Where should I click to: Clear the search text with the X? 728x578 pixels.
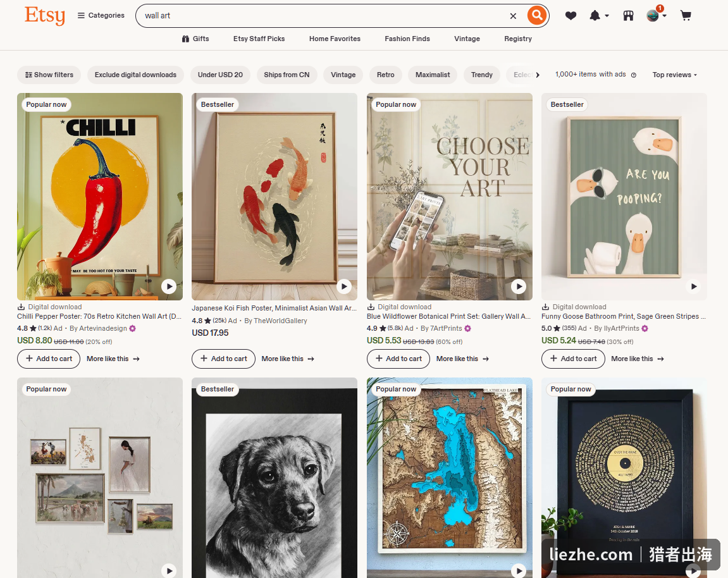tap(513, 16)
